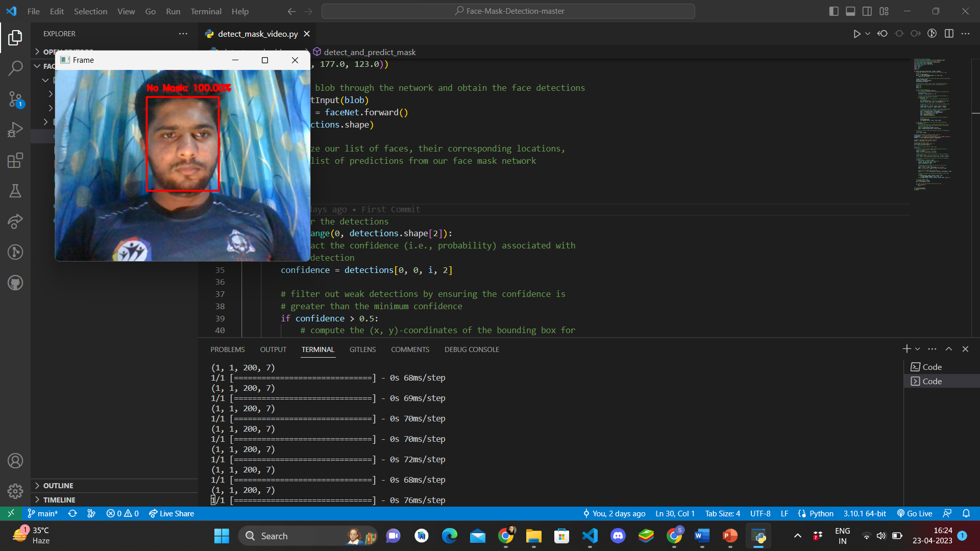The width and height of the screenshot is (980, 551).
Task: Open Source Control view with badge
Action: [x=15, y=99]
